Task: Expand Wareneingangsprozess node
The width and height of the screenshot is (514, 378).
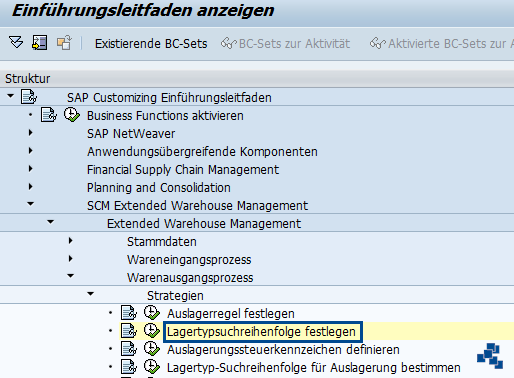Action: (71, 259)
